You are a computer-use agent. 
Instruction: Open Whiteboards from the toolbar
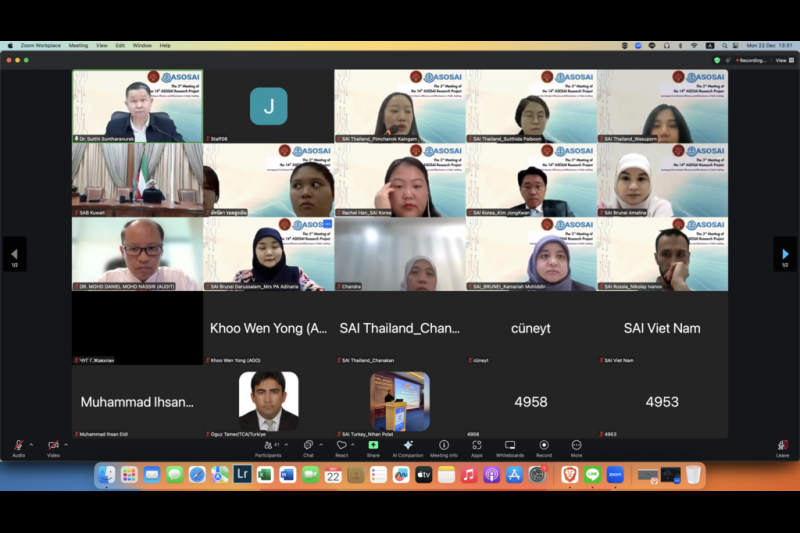coord(509,446)
